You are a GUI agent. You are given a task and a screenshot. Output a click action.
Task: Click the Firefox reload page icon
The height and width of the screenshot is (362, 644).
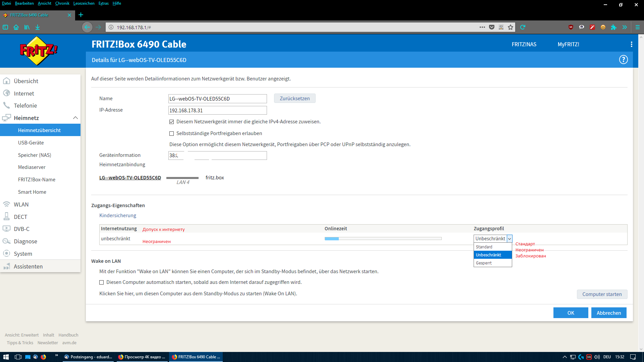(523, 27)
